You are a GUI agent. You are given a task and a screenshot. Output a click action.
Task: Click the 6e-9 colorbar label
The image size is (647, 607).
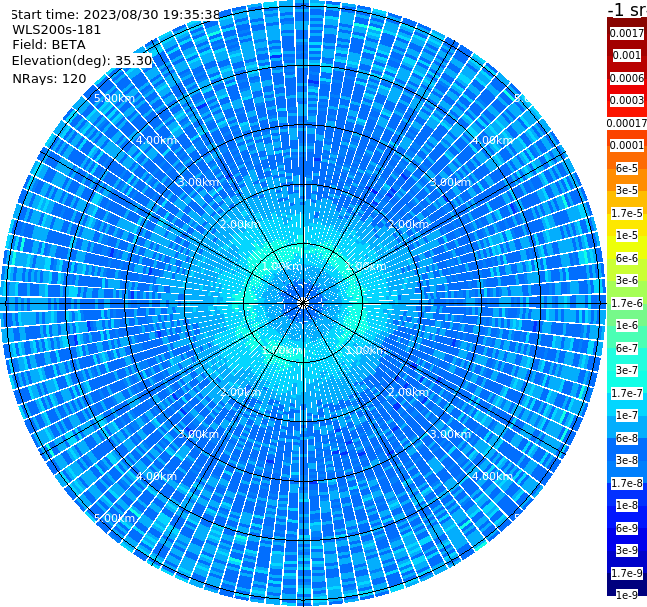point(627,528)
